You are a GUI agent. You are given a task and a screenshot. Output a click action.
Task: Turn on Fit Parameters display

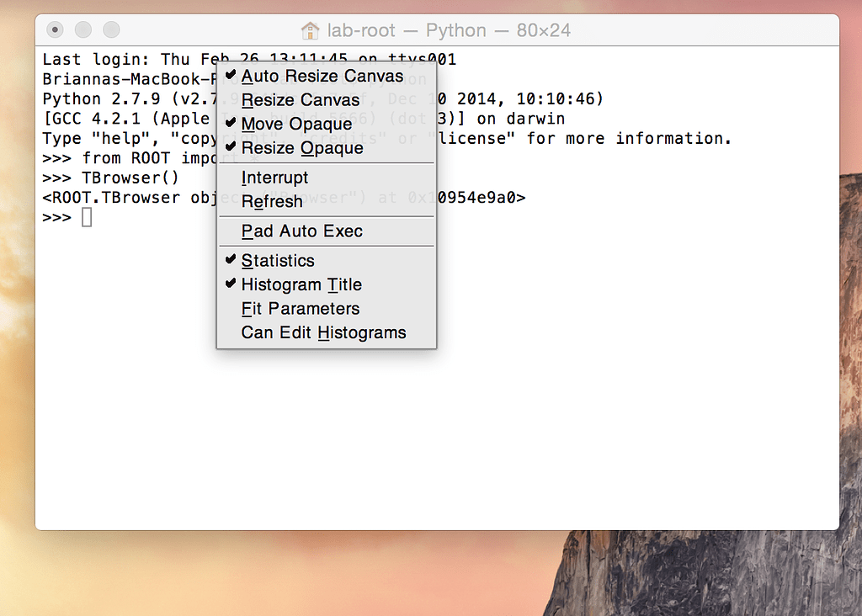click(x=301, y=309)
